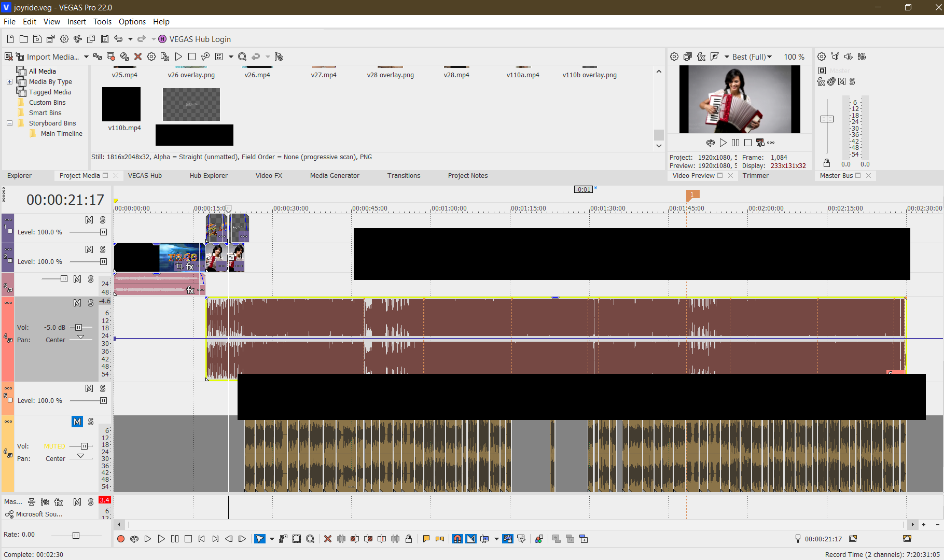Click the VEGAS Hub Login link
This screenshot has width=944, height=560.
point(200,39)
